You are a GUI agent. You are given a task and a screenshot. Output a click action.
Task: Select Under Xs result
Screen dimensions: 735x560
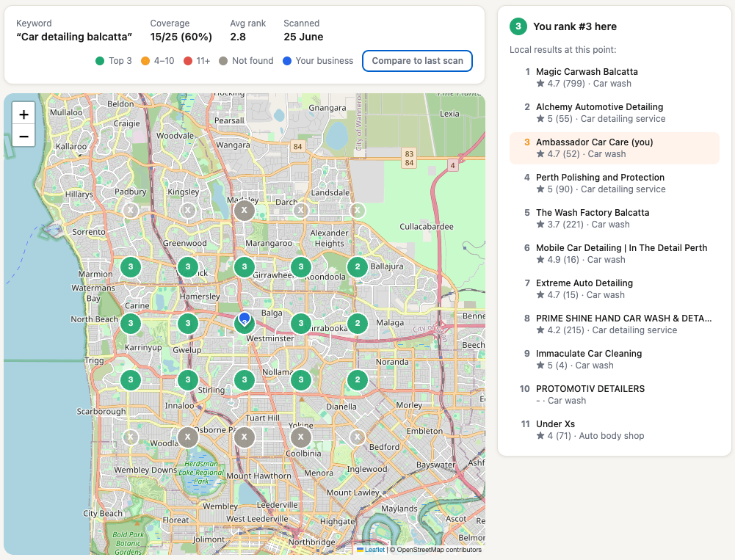pos(615,429)
